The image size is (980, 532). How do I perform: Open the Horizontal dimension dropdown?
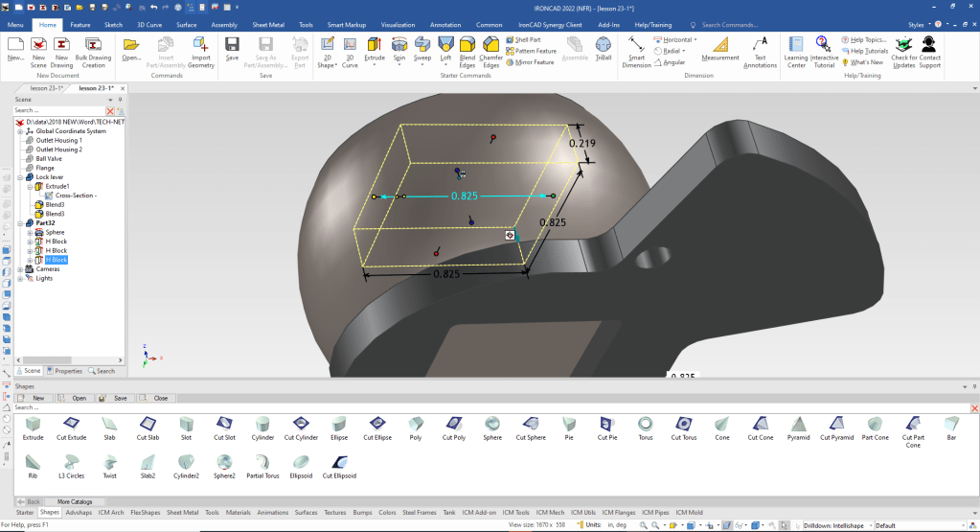tap(695, 40)
